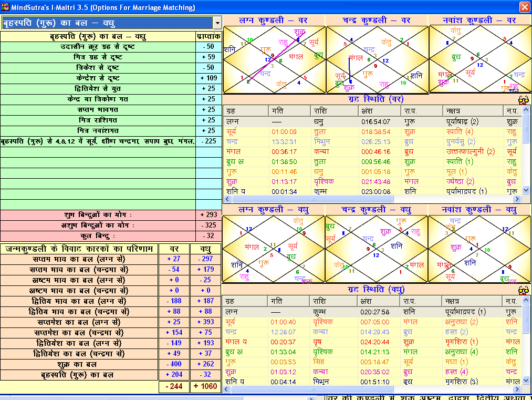This screenshot has height=400, width=532.
Task: Select the चन्द्र कुण्डली – वर chart
Action: 377,59
